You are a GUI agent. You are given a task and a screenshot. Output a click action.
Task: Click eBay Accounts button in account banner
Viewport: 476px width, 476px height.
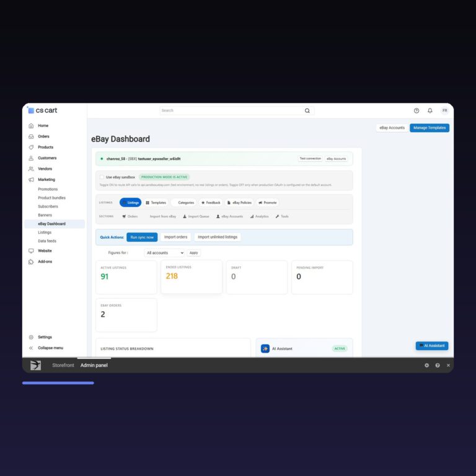click(x=336, y=159)
